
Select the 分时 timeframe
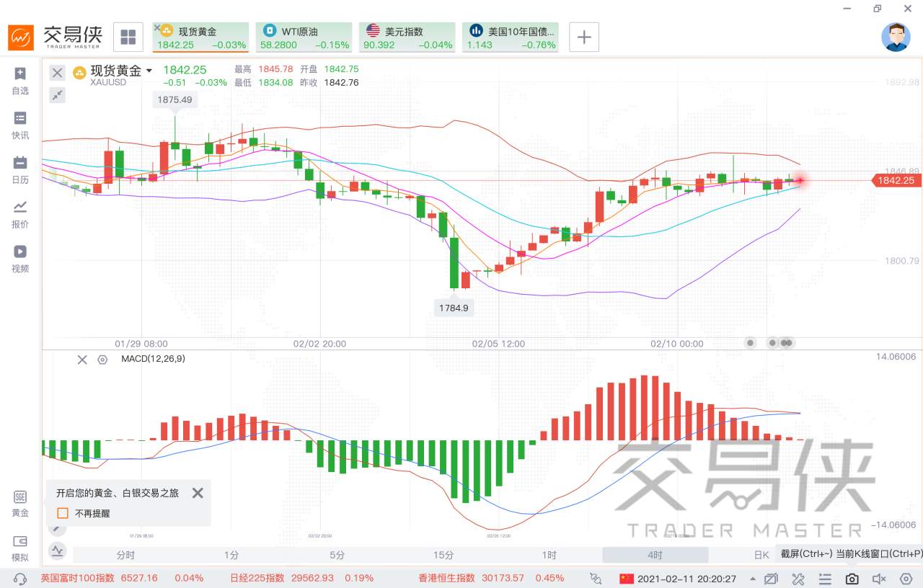click(x=125, y=555)
